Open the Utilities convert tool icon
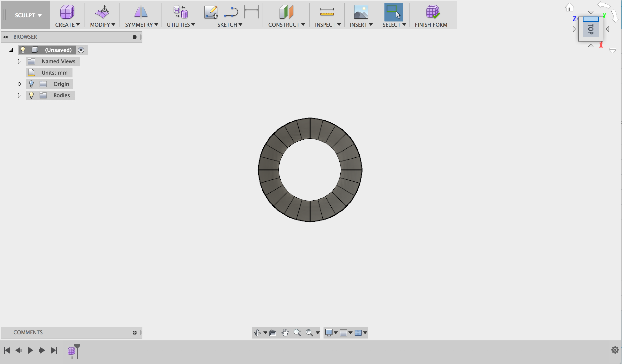This screenshot has width=622, height=364. coord(181,12)
